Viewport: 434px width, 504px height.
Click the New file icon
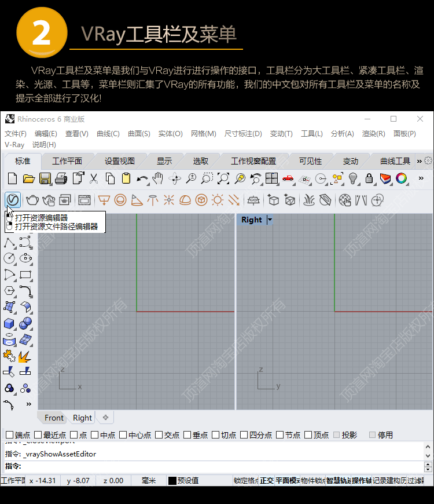pos(12,178)
